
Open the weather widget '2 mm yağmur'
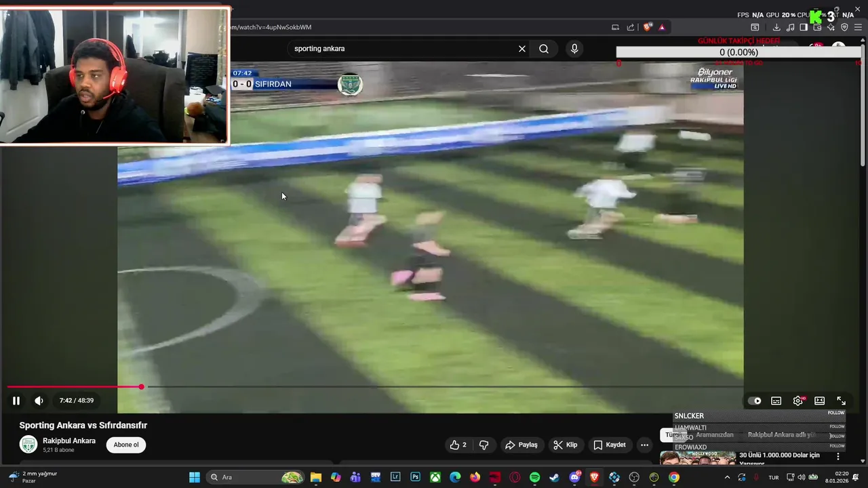click(33, 477)
